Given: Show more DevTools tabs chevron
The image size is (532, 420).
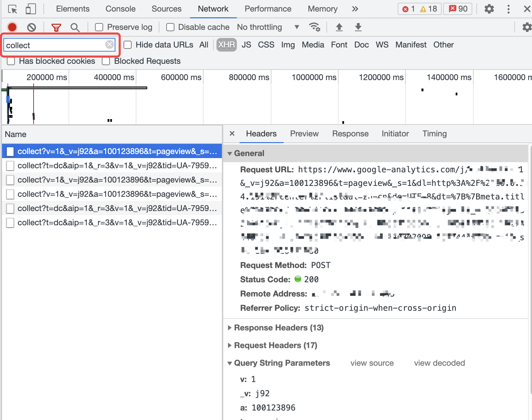Looking at the screenshot, I should point(355,9).
